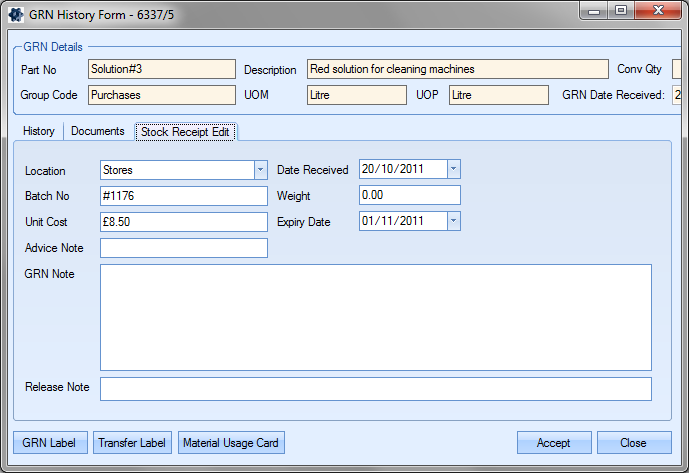The width and height of the screenshot is (689, 473).
Task: Focus the Unit Cost input field
Action: 184,222
